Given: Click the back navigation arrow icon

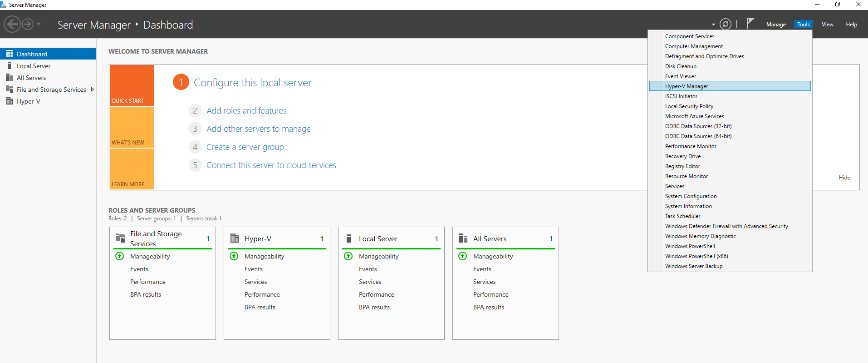Looking at the screenshot, I should click(12, 24).
